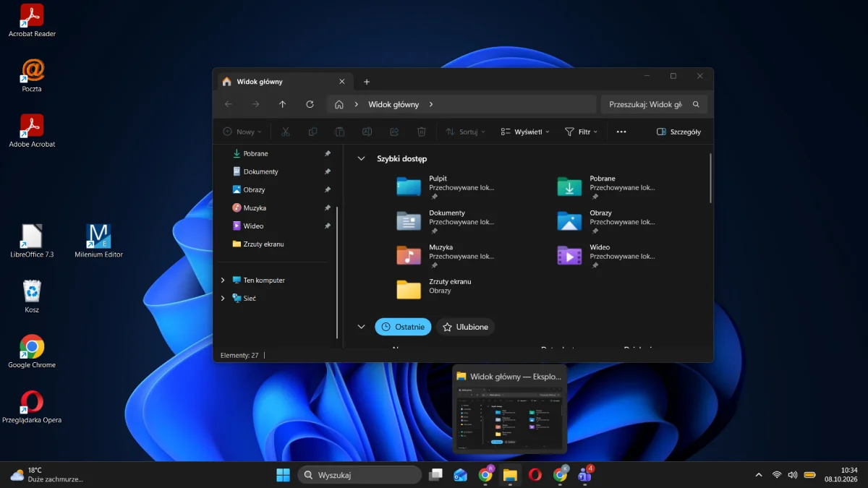Click the pin icon beside sidebar Pobrane
The height and width of the screenshot is (488, 868).
328,153
